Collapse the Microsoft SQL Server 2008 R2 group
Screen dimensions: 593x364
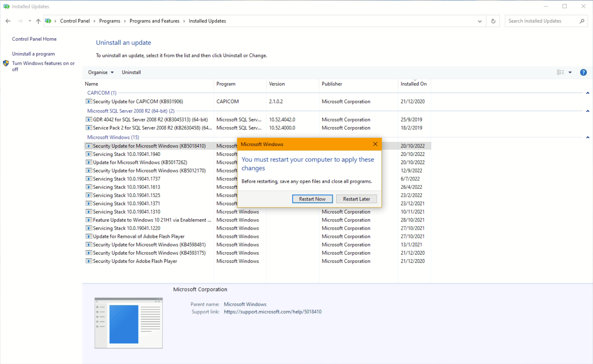click(587, 111)
